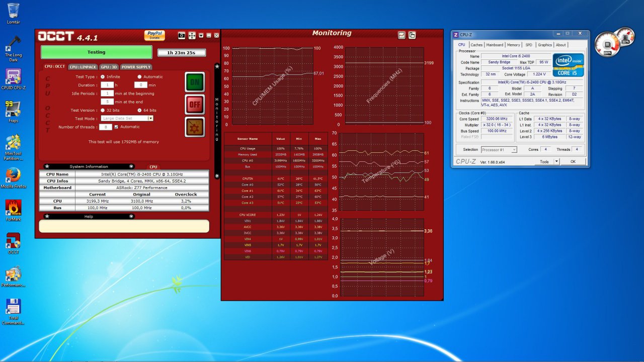This screenshot has width=644, height=362.
Task: Open OCCT options with the orange gear button
Action: [x=194, y=127]
